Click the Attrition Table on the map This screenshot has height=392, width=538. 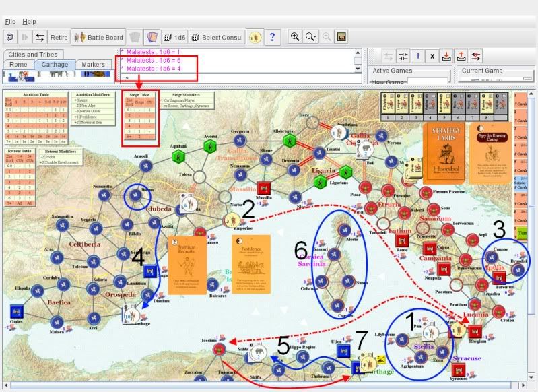(x=36, y=119)
